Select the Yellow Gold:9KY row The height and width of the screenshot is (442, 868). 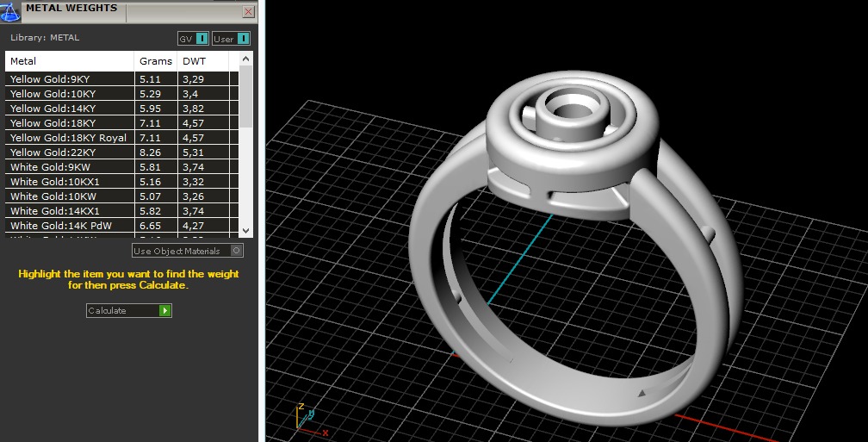[x=121, y=79]
